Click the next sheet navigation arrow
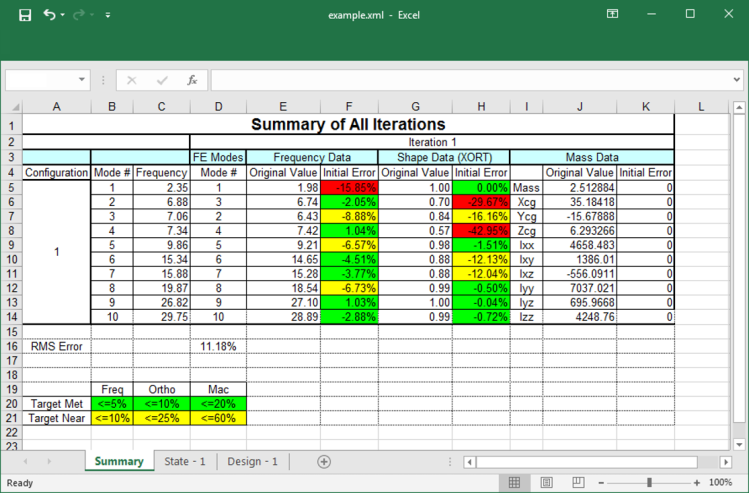Image resolution: width=749 pixels, height=493 pixels. [x=49, y=461]
